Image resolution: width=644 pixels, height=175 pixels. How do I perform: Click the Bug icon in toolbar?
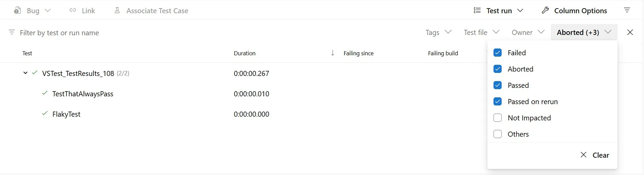(18, 11)
